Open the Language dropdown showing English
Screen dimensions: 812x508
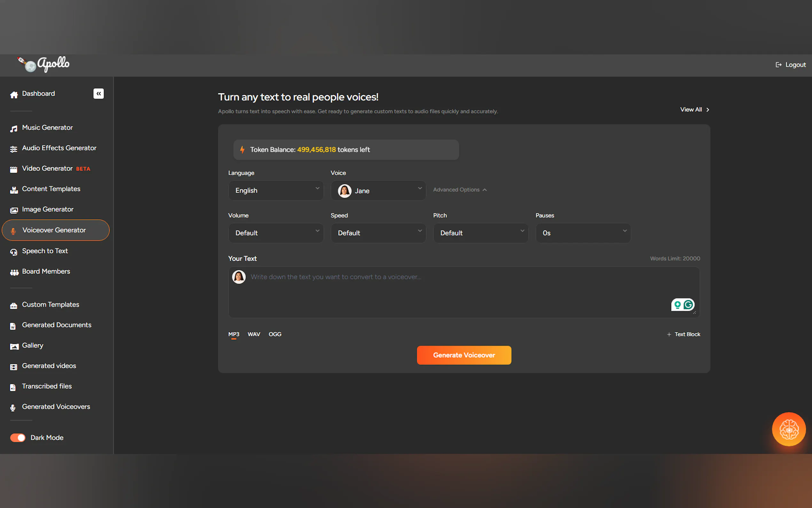pos(276,191)
